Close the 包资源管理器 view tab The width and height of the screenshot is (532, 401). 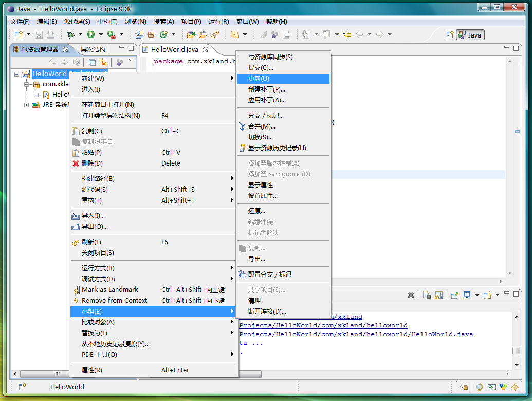pyautogui.click(x=65, y=49)
